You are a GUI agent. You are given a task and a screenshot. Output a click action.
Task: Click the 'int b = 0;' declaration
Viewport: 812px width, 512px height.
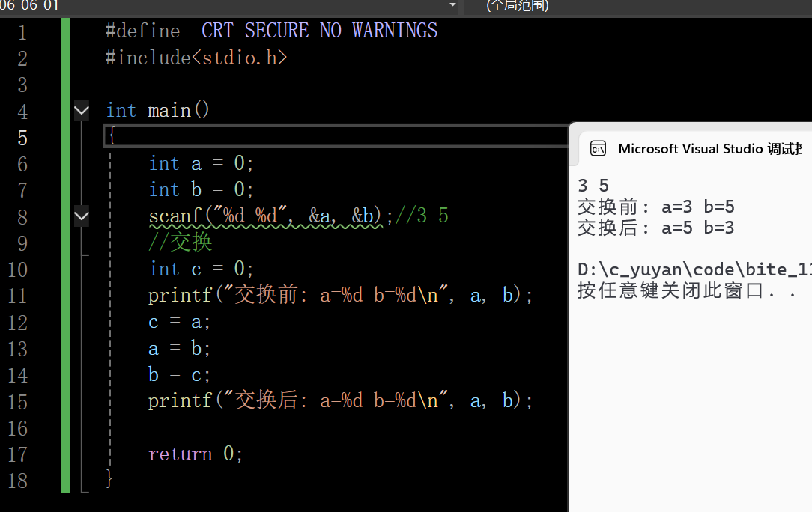pyautogui.click(x=201, y=189)
